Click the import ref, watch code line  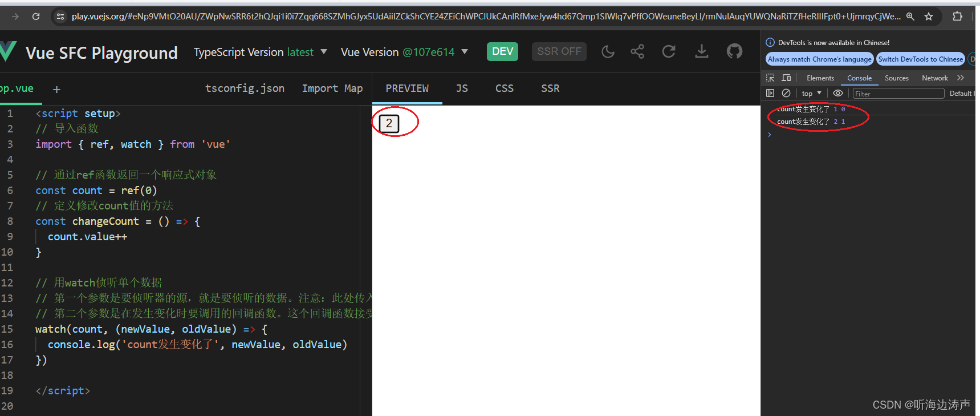(x=133, y=144)
